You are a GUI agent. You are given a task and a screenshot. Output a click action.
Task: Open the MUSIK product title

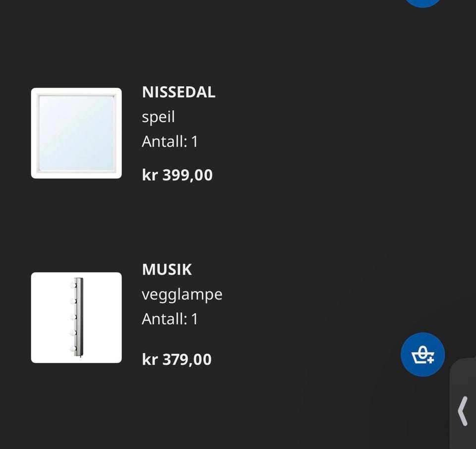(x=167, y=270)
